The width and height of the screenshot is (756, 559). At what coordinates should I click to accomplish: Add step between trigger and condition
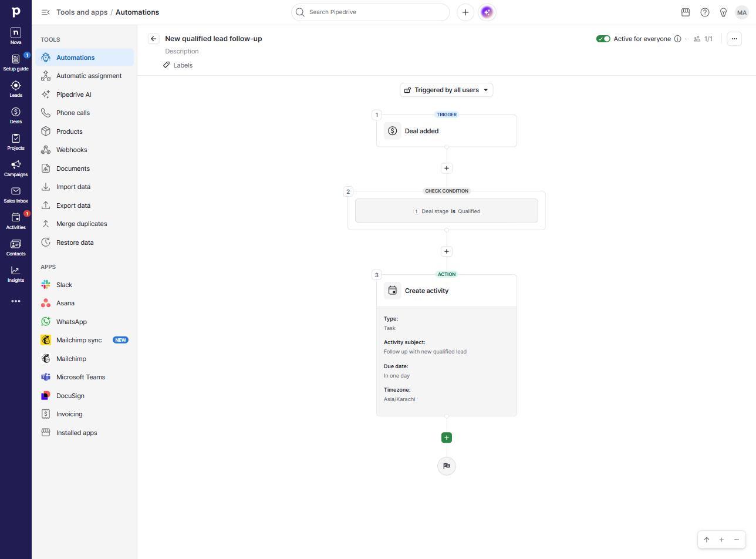(447, 169)
